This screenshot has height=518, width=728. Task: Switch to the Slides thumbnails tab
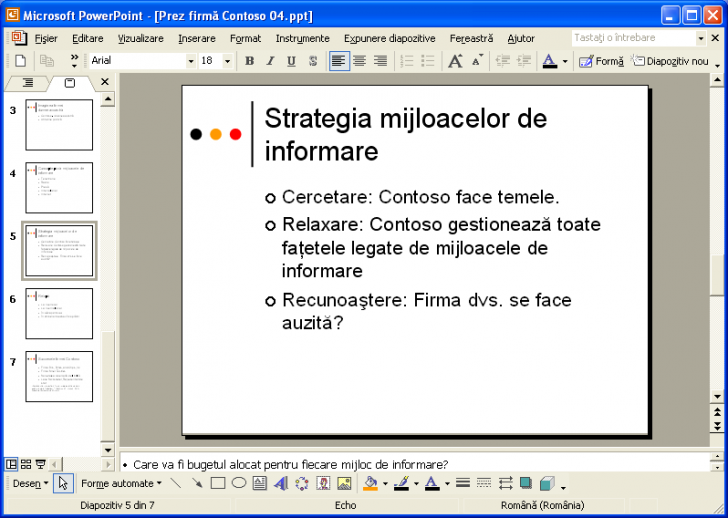pyautogui.click(x=70, y=83)
